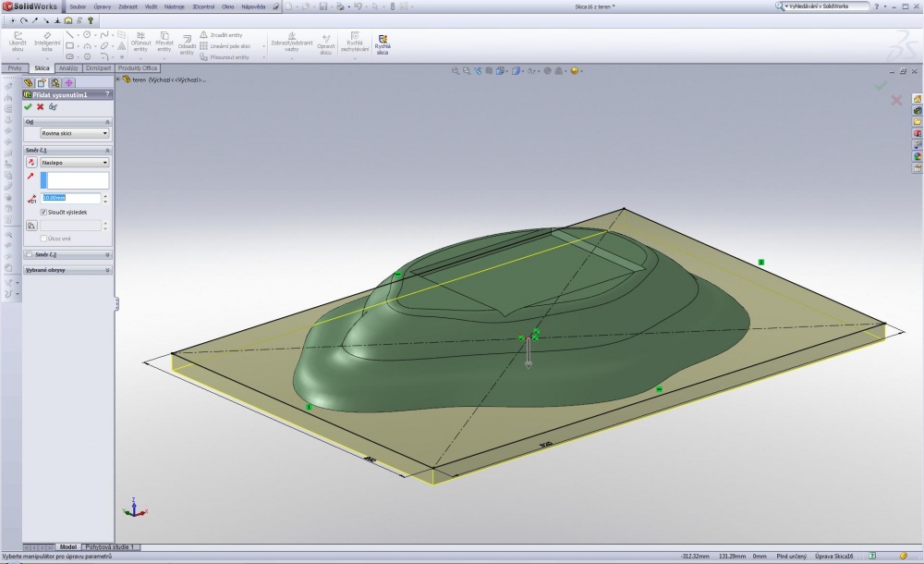The height and width of the screenshot is (564, 924).
Task: Confirm the extrude with the green checkmark
Action: pos(28,106)
